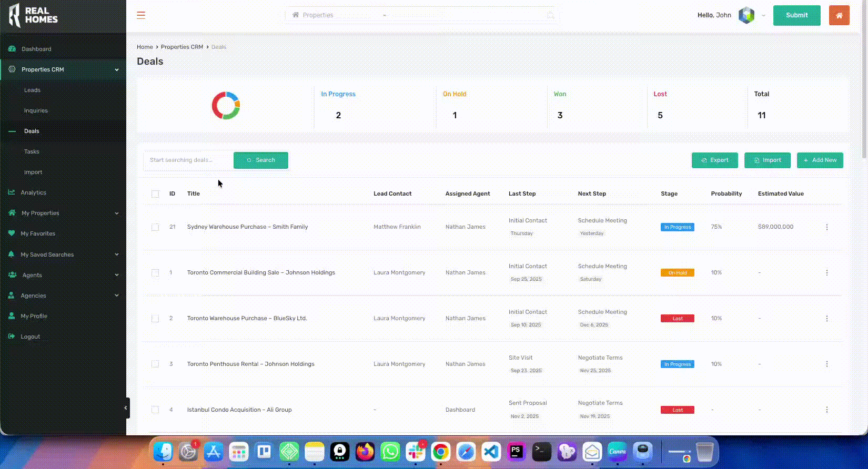Open Visual Studio Code from the dock
This screenshot has height=469, width=868.
pyautogui.click(x=491, y=452)
